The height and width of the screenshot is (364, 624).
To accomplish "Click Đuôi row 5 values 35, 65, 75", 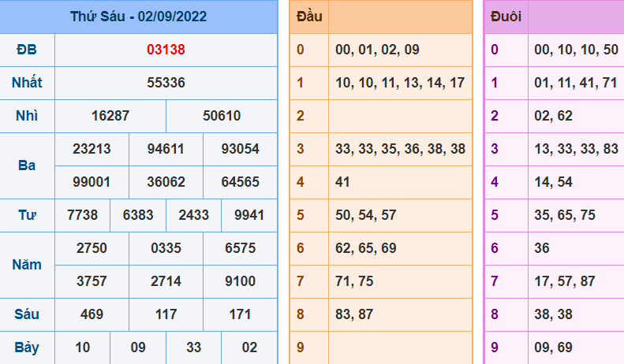I will click(565, 215).
